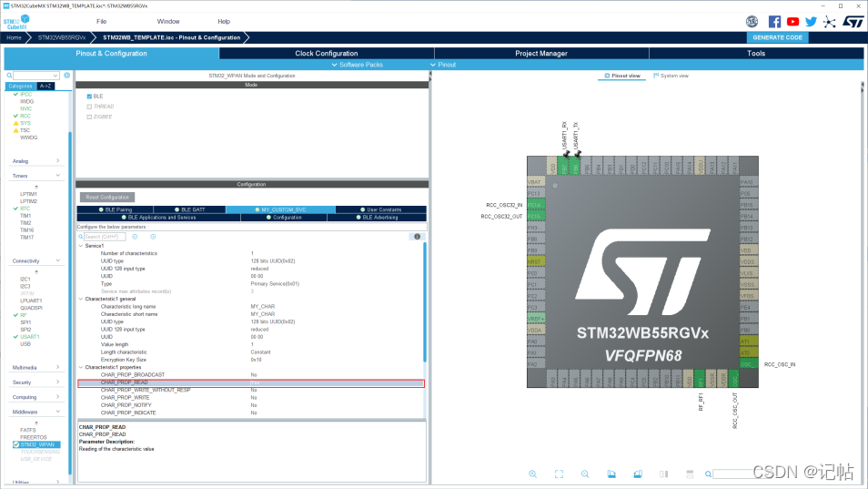Open the YouTube icon link
Viewport: 868px width, 489px height.
coord(792,22)
